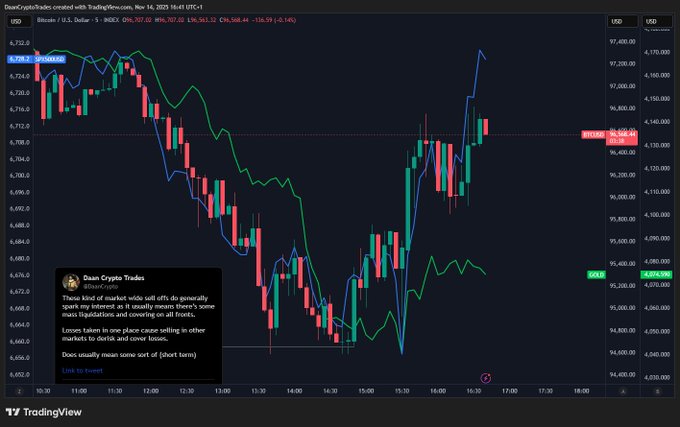Click the 4,170.000 label on the gold axis
680x427 pixels.
point(657,52)
